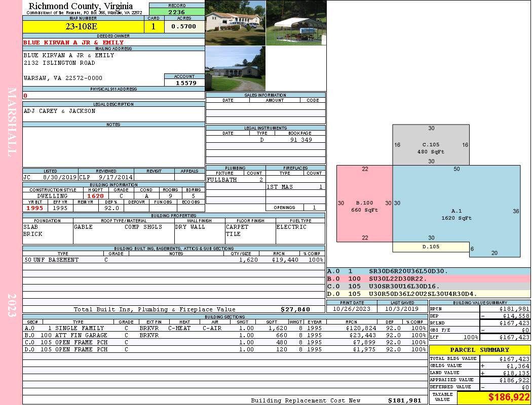The image size is (532, 405).
Task: Click total built ins value $27,840
Action: pos(295,309)
